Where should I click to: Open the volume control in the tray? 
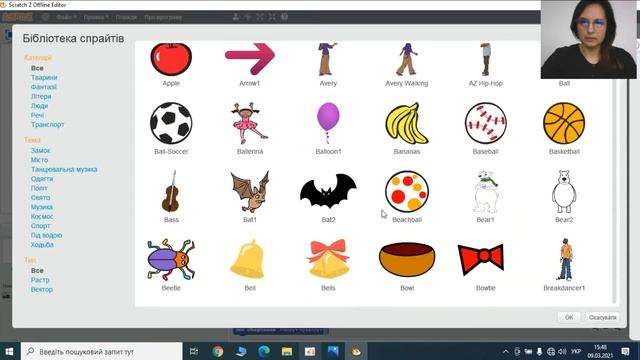click(x=562, y=351)
